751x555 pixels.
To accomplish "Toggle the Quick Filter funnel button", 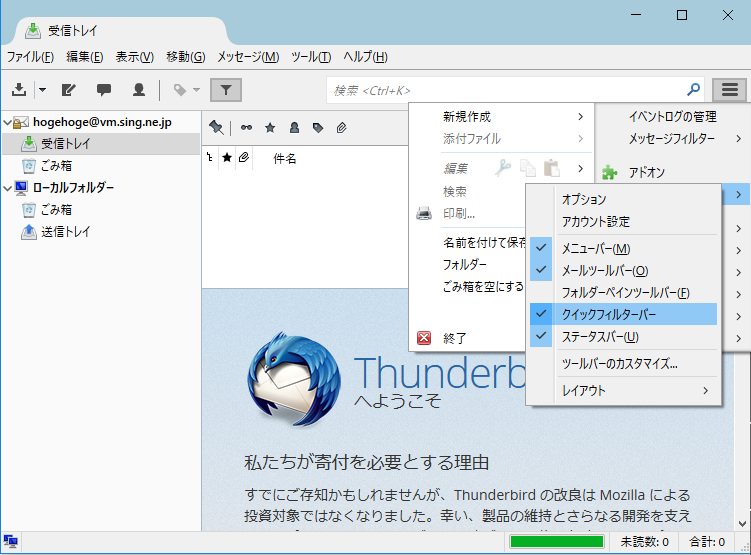I will [226, 90].
